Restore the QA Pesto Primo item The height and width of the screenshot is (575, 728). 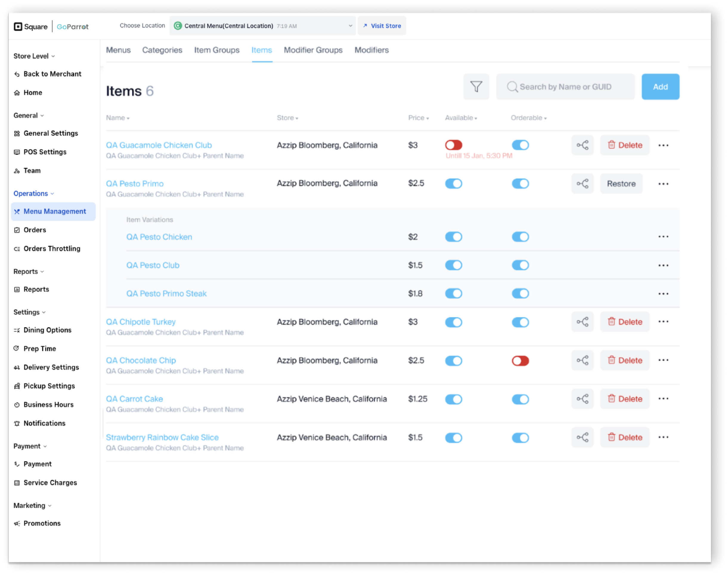click(x=621, y=184)
